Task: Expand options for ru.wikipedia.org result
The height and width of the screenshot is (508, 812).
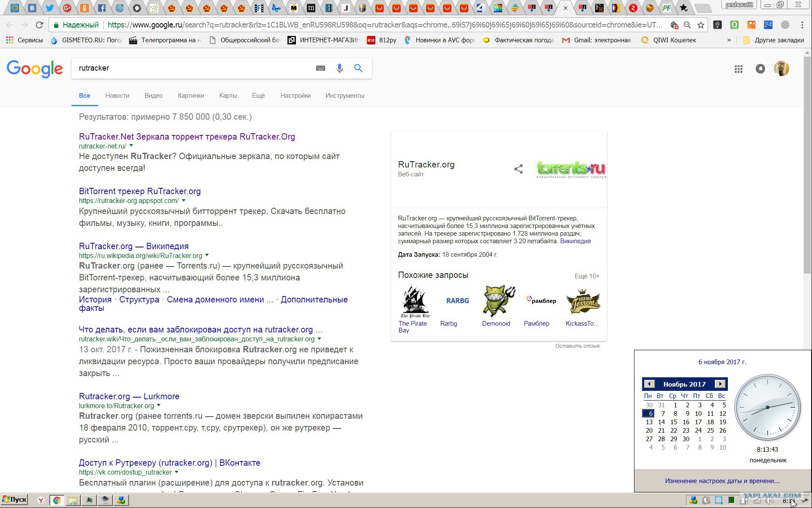Action: [207, 255]
